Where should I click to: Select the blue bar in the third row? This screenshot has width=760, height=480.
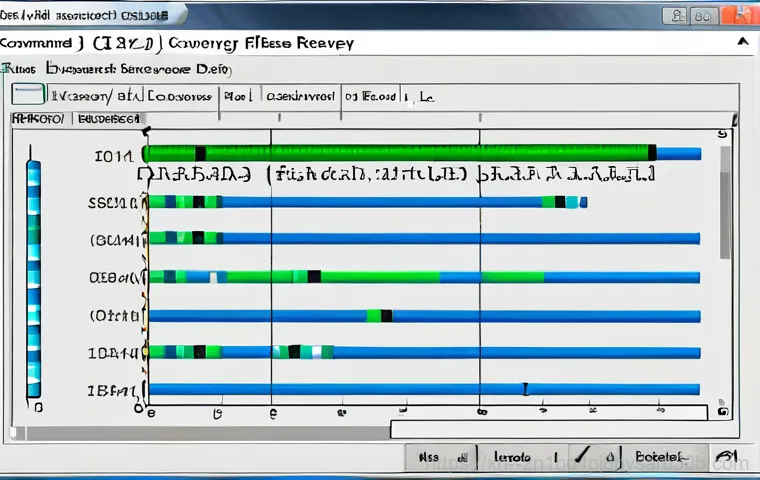(x=460, y=238)
